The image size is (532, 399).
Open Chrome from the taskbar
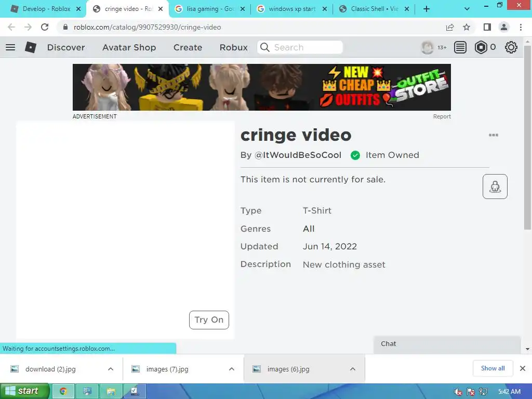[63, 392]
